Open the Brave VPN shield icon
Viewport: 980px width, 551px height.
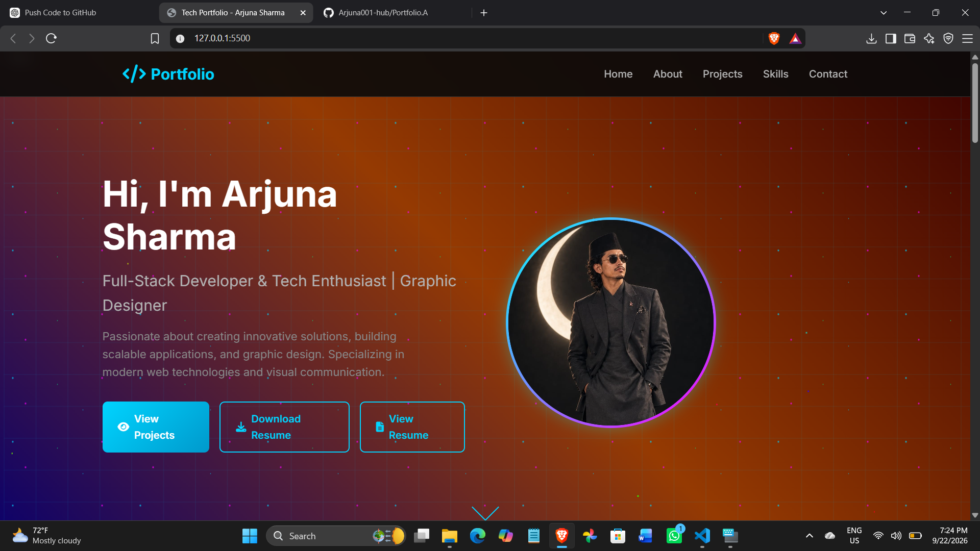[948, 38]
